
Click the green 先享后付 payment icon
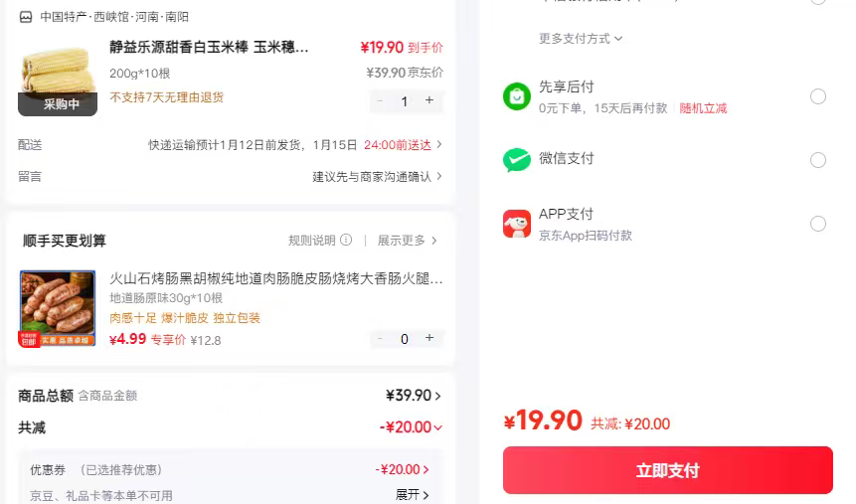tap(517, 96)
